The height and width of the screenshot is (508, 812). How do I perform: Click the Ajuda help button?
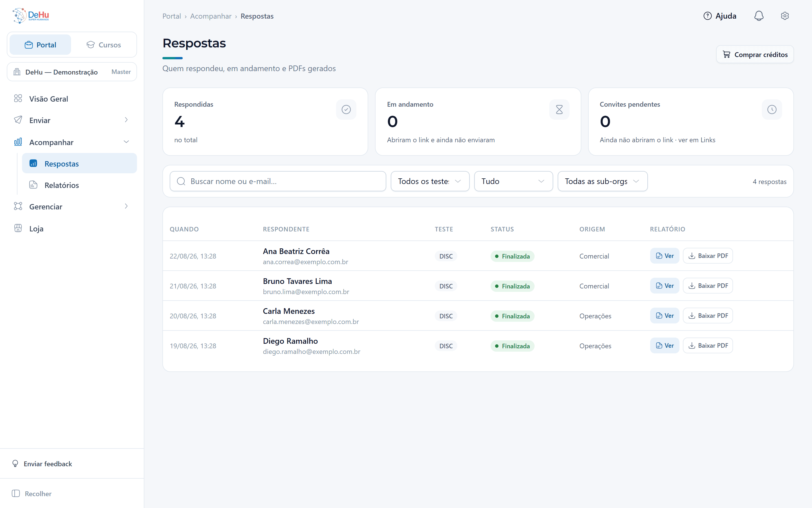coord(720,16)
